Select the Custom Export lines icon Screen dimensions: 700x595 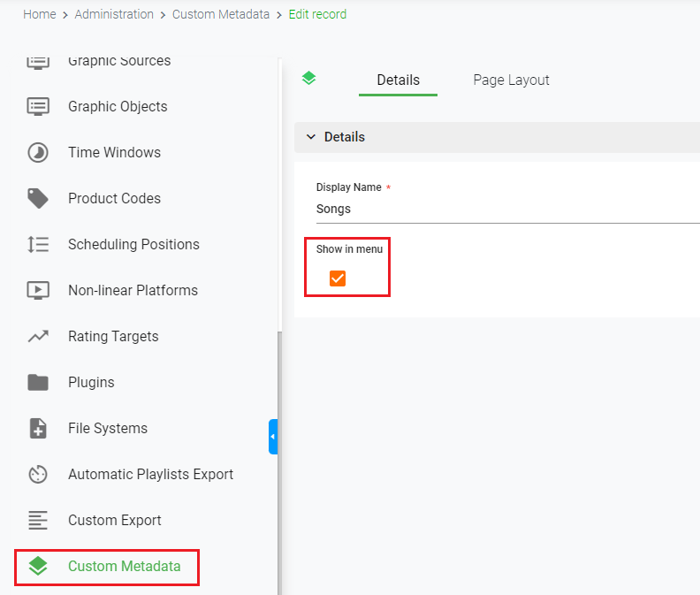[38, 521]
